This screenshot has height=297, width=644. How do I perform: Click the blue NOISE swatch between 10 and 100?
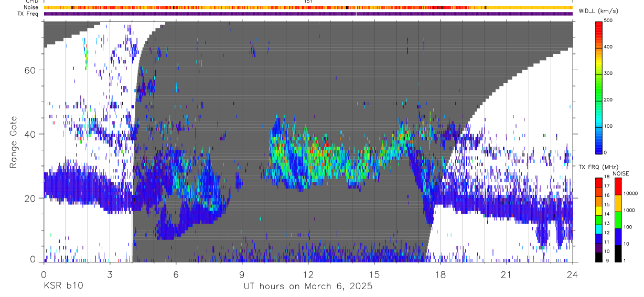click(x=618, y=237)
